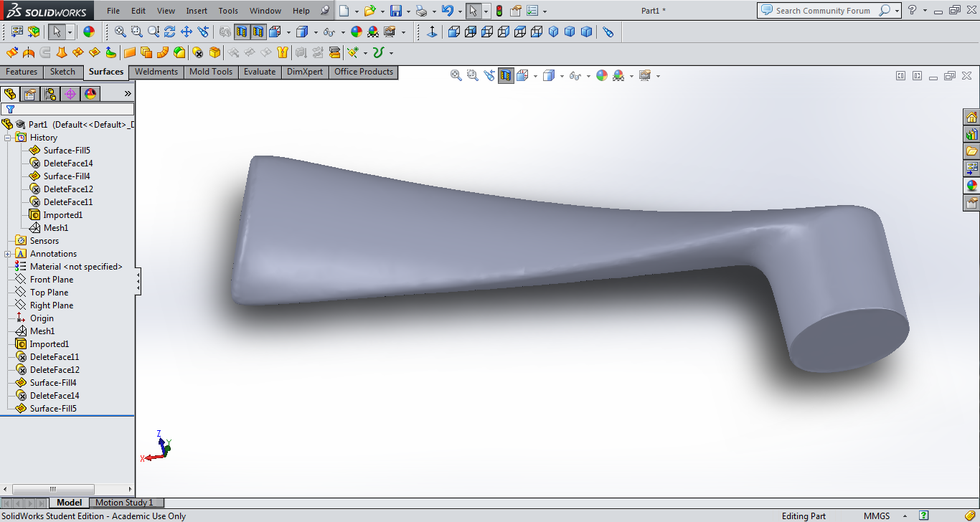The width and height of the screenshot is (980, 522).
Task: Open the Options checklist icon in title bar
Action: (532, 11)
